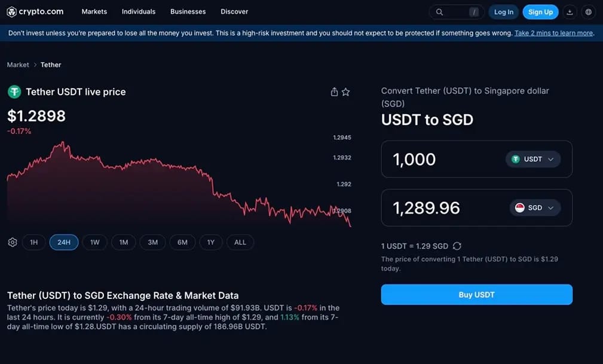
Task: Select the ALL chart range
Action: click(x=240, y=243)
